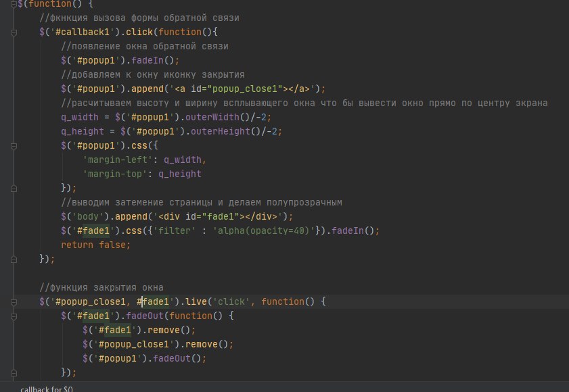Click append on the '#popup1' line
Screen dimensions: 569x392
tap(147, 89)
